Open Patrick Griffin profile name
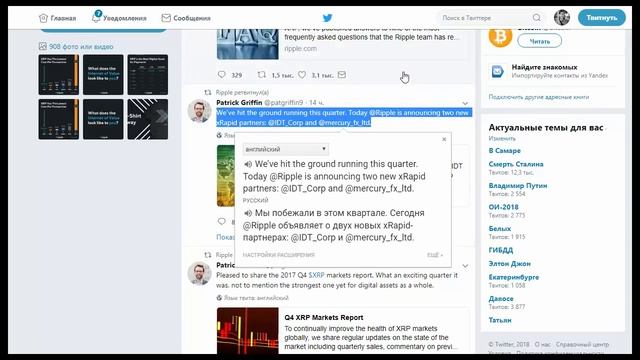640x360 pixels. (x=239, y=102)
